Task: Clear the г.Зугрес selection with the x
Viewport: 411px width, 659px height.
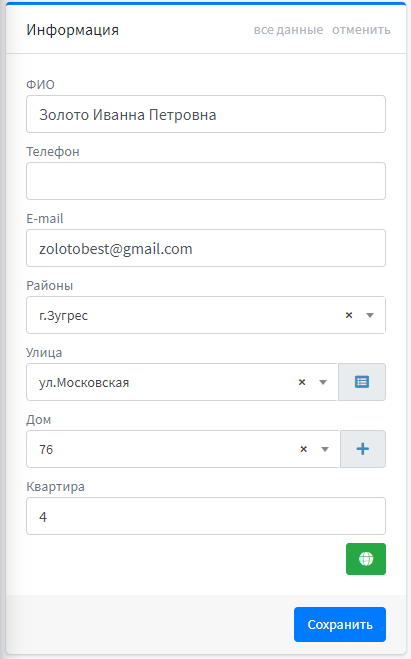Action: pyautogui.click(x=349, y=315)
